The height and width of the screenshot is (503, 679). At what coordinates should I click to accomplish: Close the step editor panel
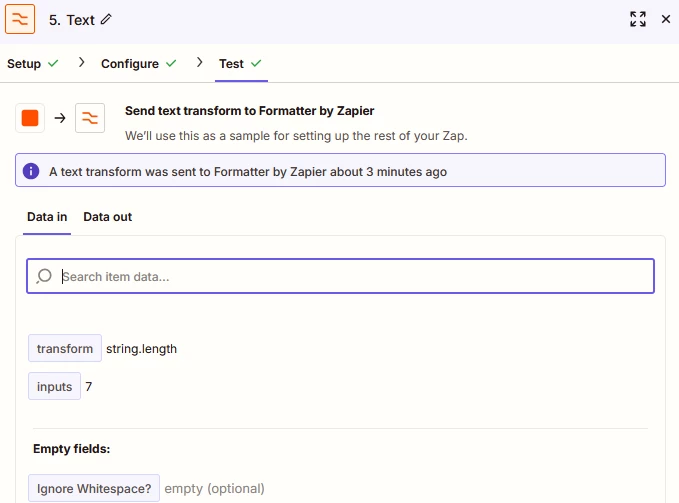[666, 19]
